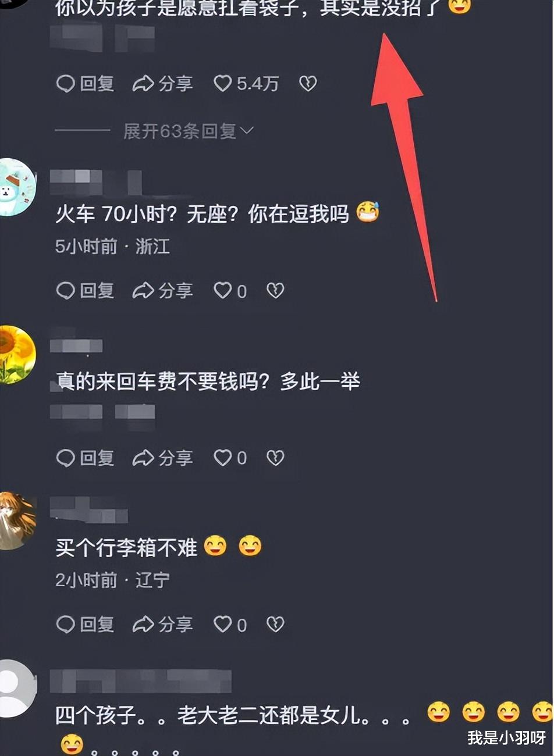Like the 多此一举 comment

(230, 458)
